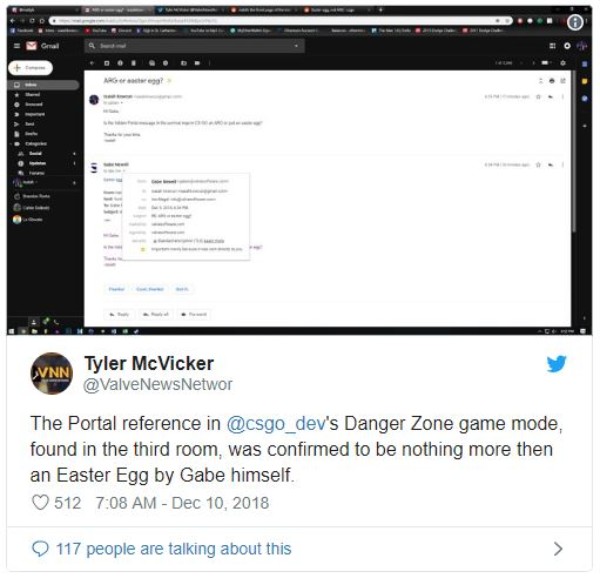
Task: Select the Inbox folder in sidebar
Action: click(x=43, y=85)
